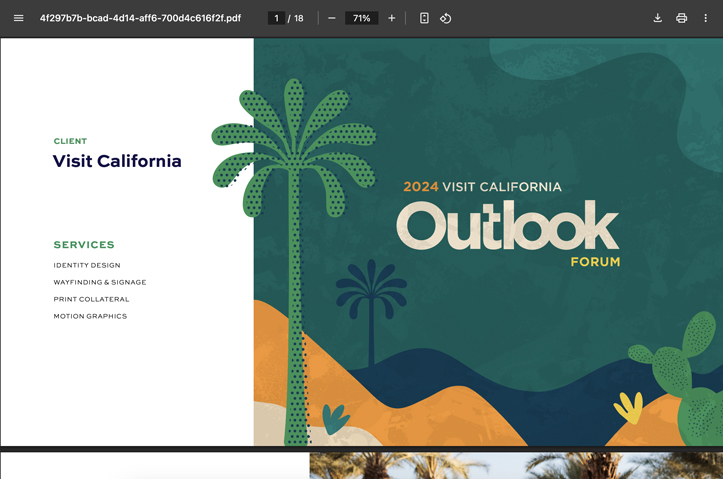This screenshot has width=723, height=479.
Task: Click the zoom in plus button
Action: tap(391, 18)
